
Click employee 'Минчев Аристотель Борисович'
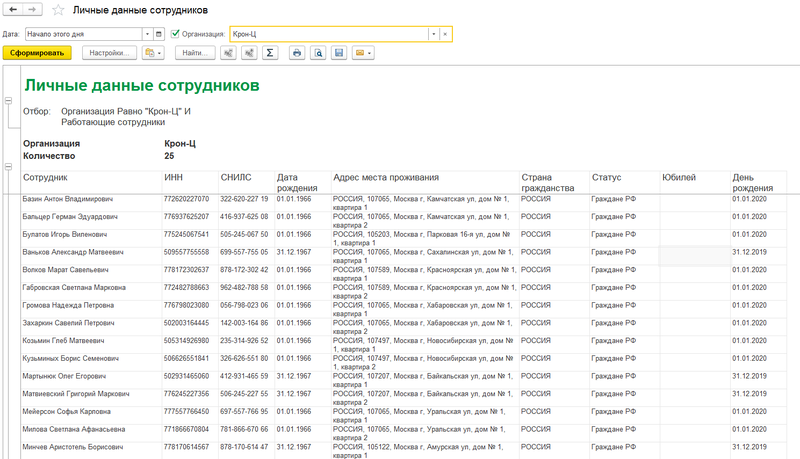[72, 447]
